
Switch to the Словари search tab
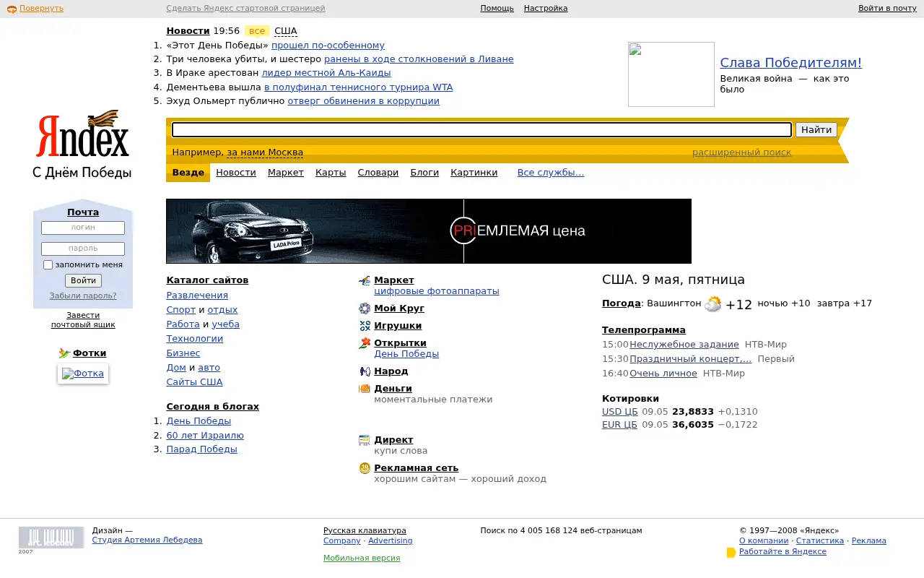(x=378, y=173)
